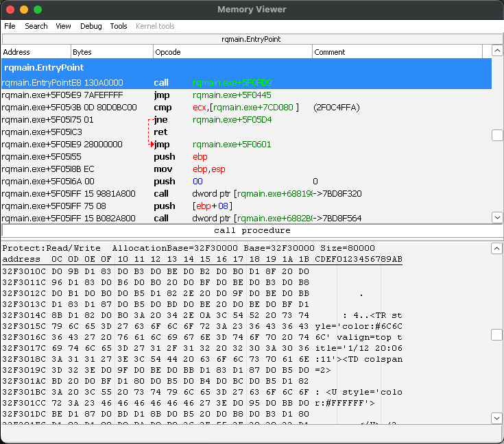The width and height of the screenshot is (504, 444).
Task: Click hex row address 32F301BC
Action: pos(24,392)
